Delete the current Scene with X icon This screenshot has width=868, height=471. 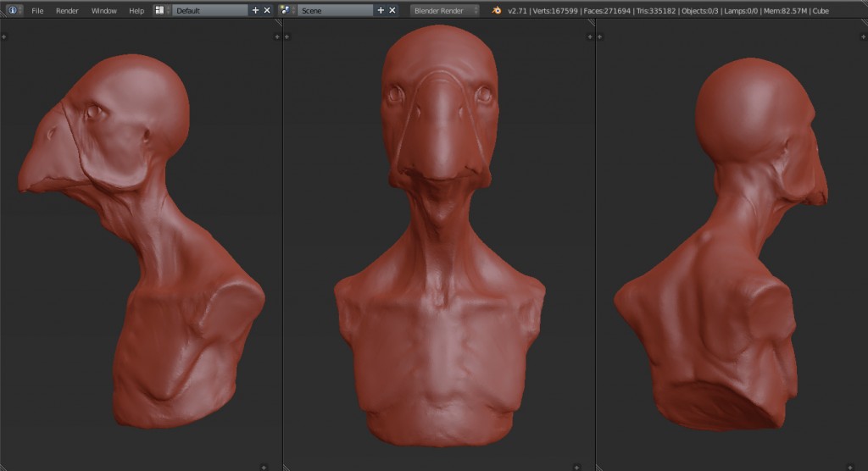(x=392, y=10)
